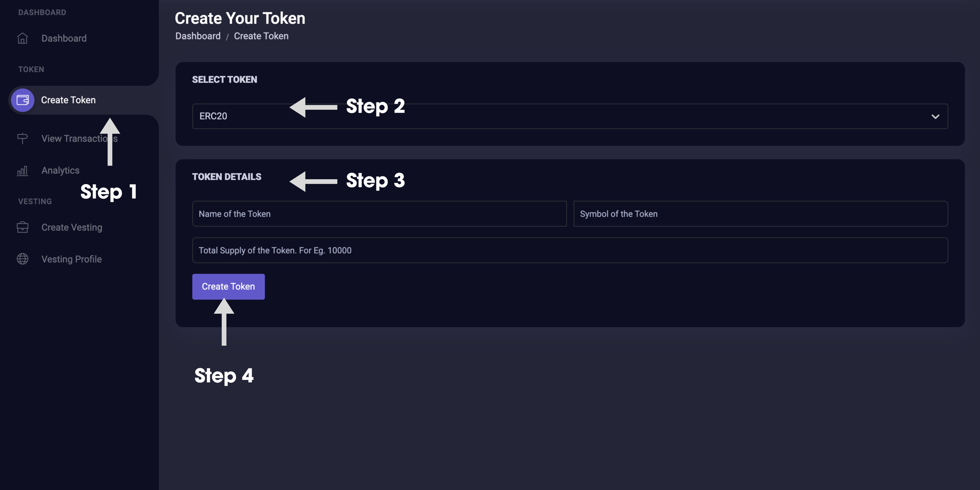Click the View Transactions signpost icon

(23, 138)
